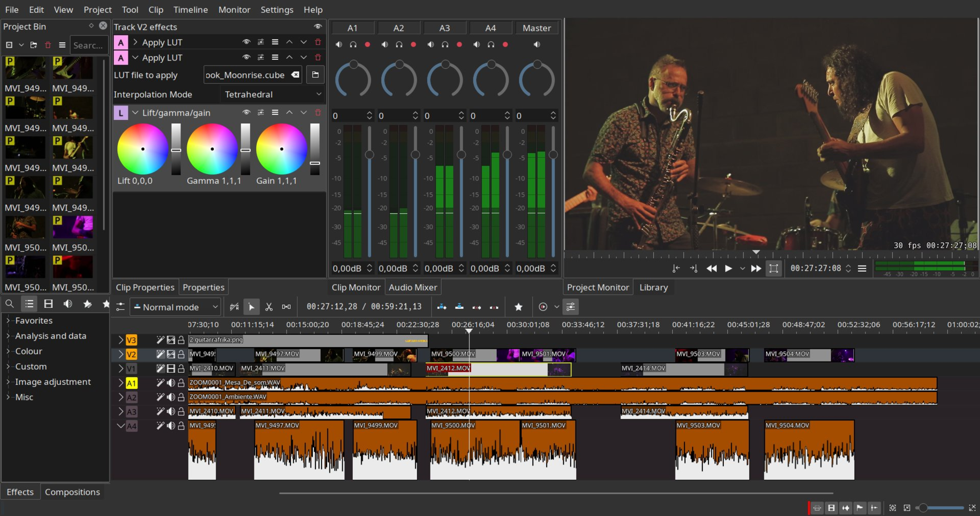The width and height of the screenshot is (980, 516).
Task: Select the Spacer tool in timeline toolbar
Action: coord(286,307)
